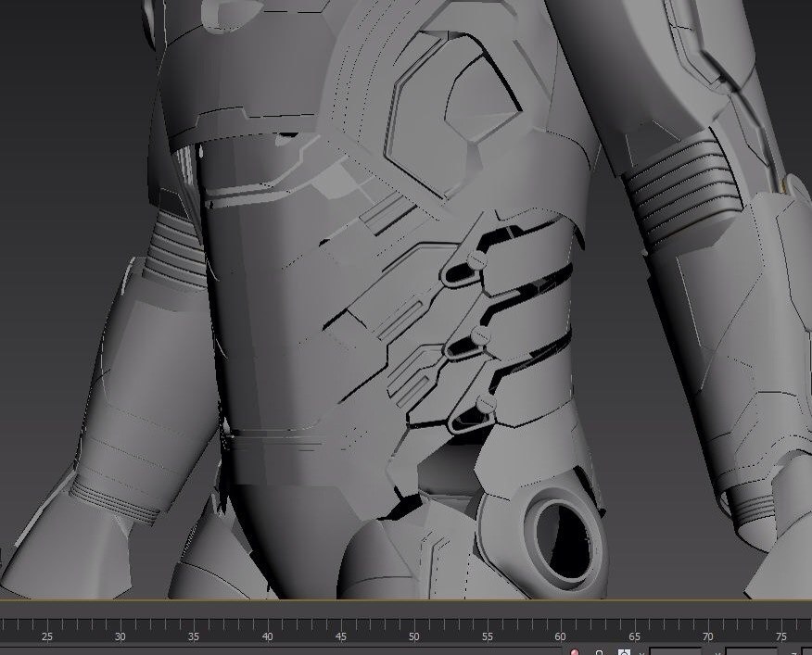Image resolution: width=812 pixels, height=655 pixels.
Task: Click frame 30 on the timeline ruler
Action: pos(121,636)
